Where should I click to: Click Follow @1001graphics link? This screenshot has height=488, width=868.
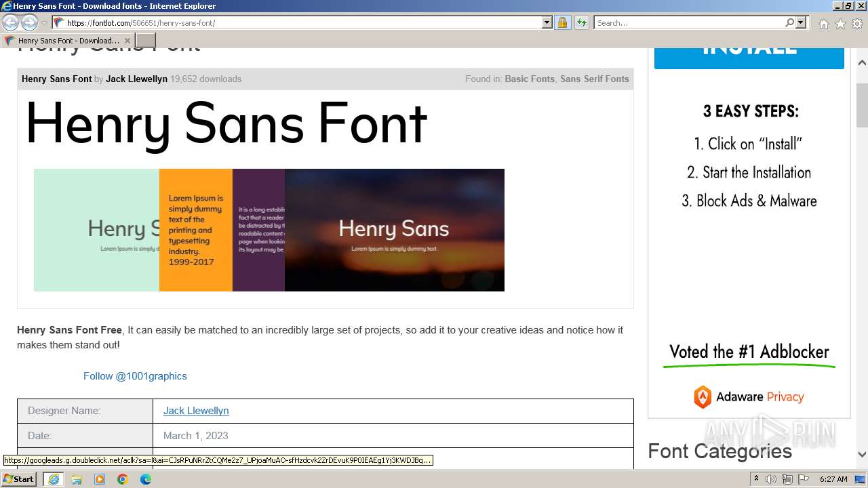(135, 376)
